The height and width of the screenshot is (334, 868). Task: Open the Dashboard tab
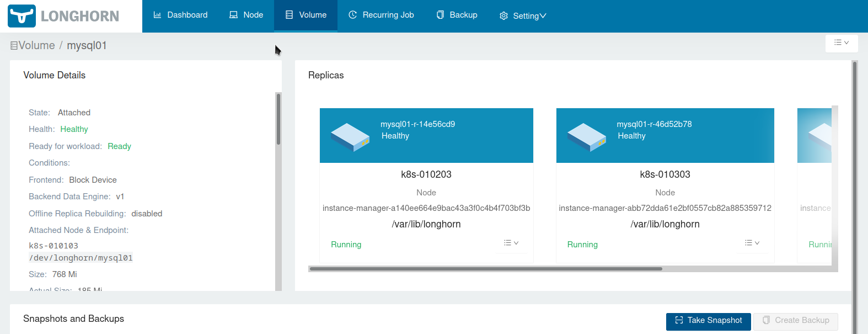(180, 15)
